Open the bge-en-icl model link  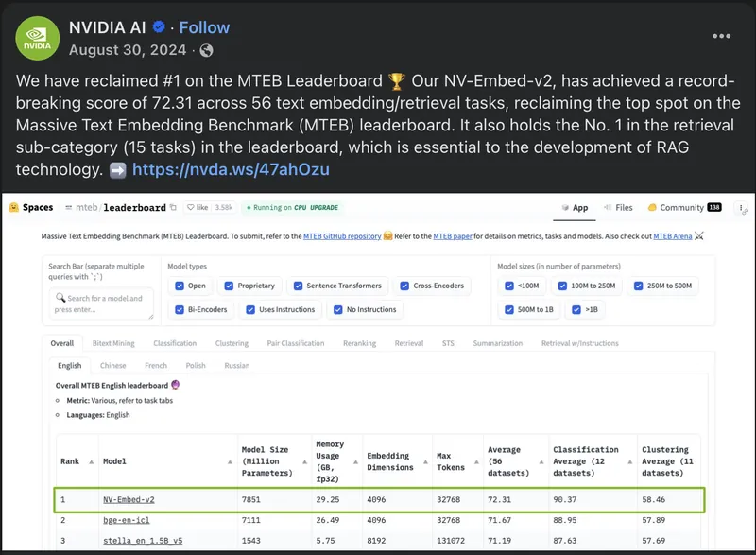127,520
